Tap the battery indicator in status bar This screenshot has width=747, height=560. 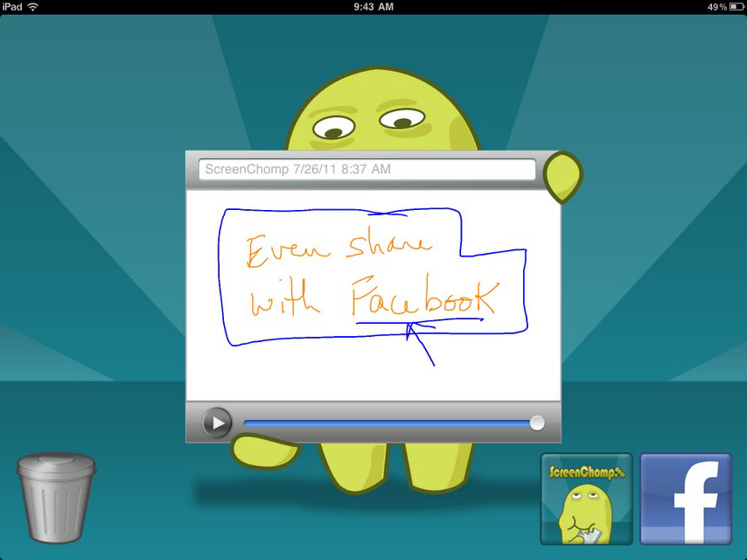click(x=737, y=7)
